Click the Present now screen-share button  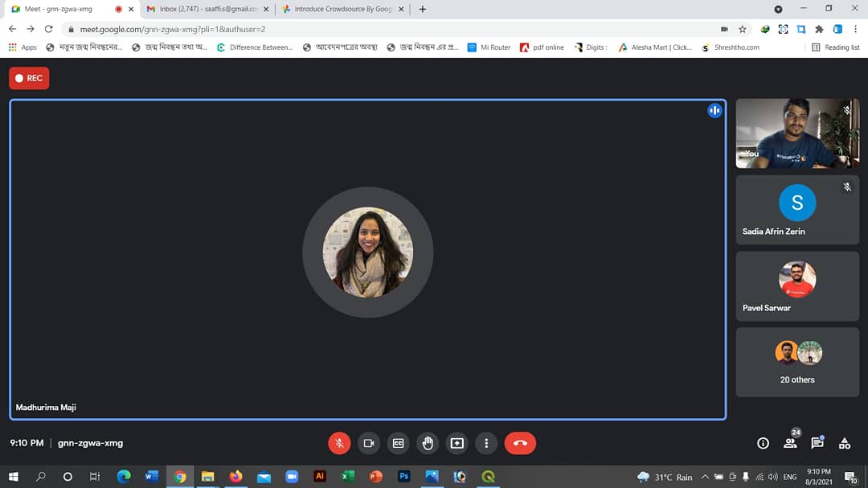pyautogui.click(x=457, y=443)
